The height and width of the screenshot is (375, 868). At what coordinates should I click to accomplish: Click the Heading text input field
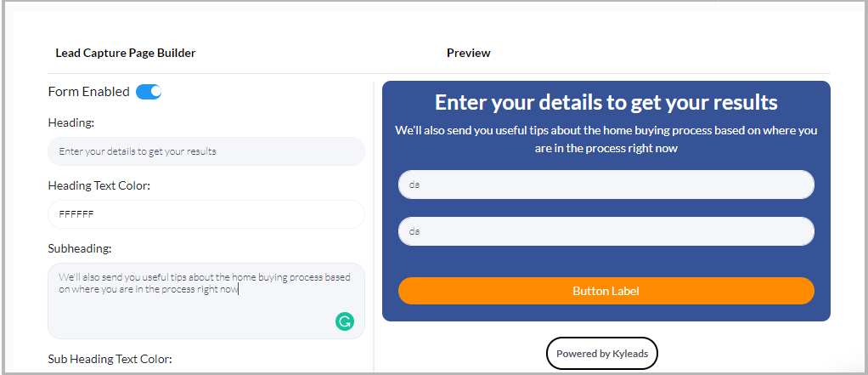point(206,151)
